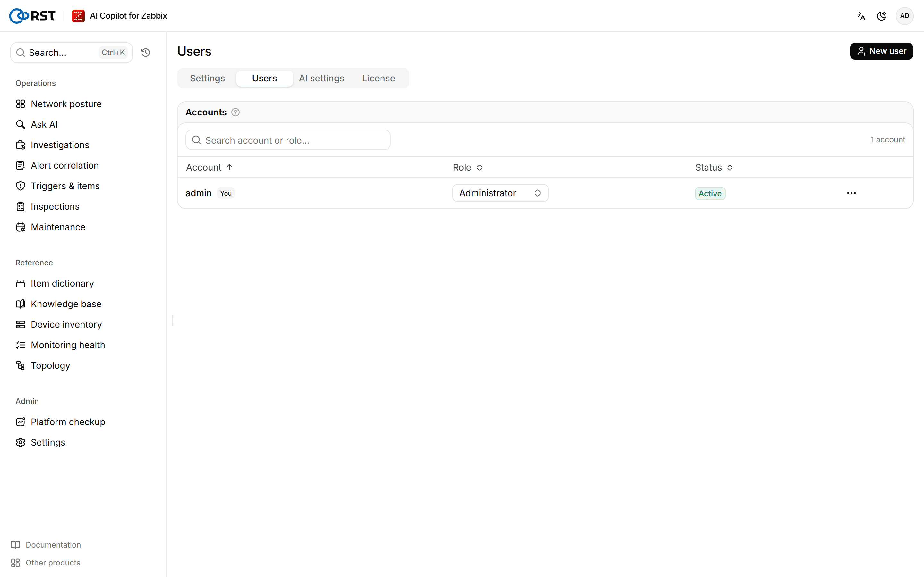Toggle Account column sort order
Screen dimensions: 924x577
[x=209, y=168]
